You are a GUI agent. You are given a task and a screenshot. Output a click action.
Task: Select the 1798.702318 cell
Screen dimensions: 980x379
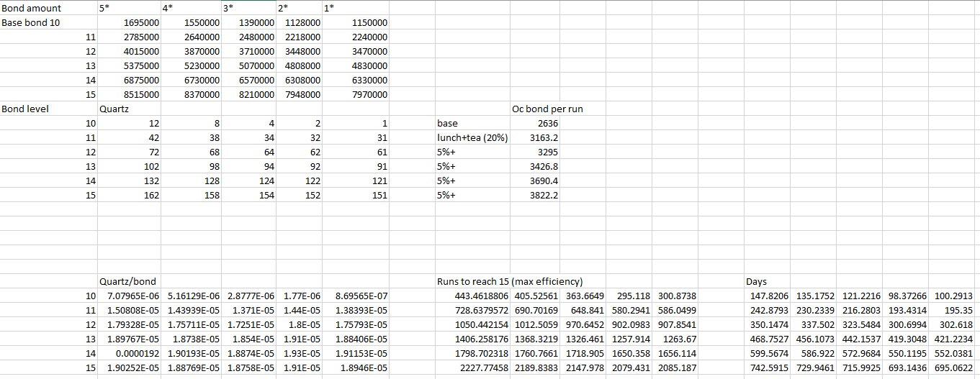(x=472, y=353)
